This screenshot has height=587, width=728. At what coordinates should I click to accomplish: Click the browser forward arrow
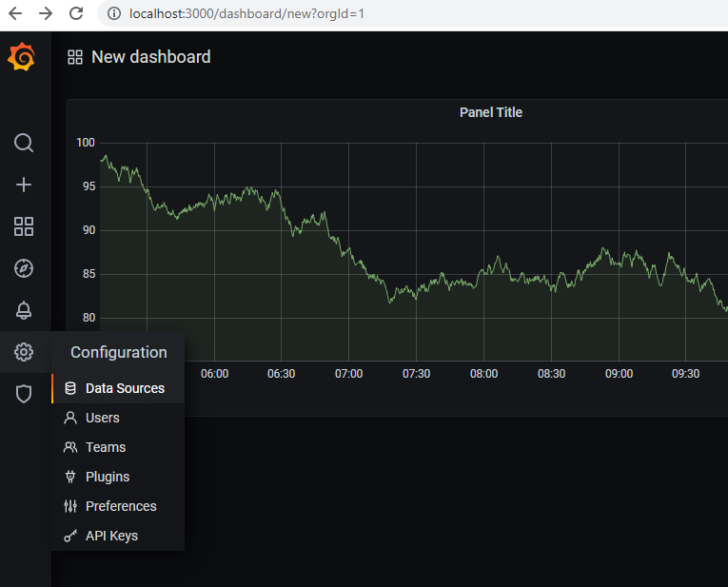(x=46, y=13)
